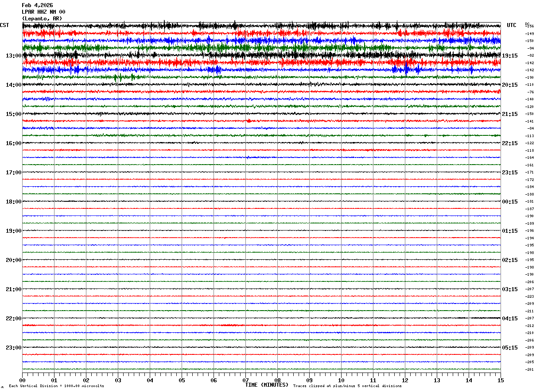
Task: Click the "10" minute tick label
Action: [341, 380]
